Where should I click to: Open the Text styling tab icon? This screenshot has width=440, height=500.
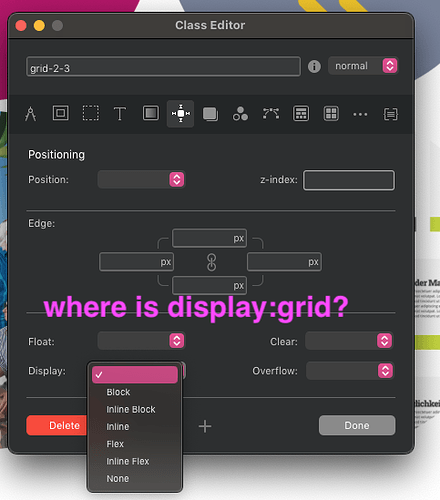tap(120, 114)
